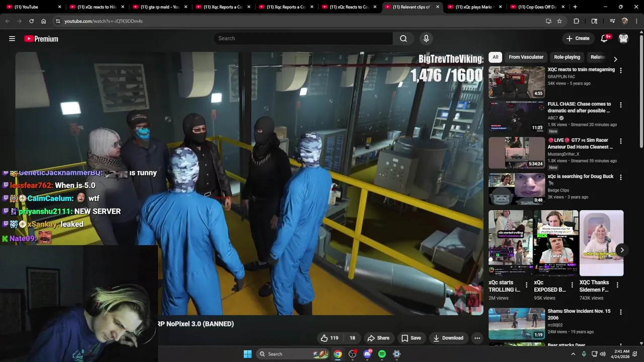View site information icon beside URL
This screenshot has width=644, height=362.
[58, 21]
